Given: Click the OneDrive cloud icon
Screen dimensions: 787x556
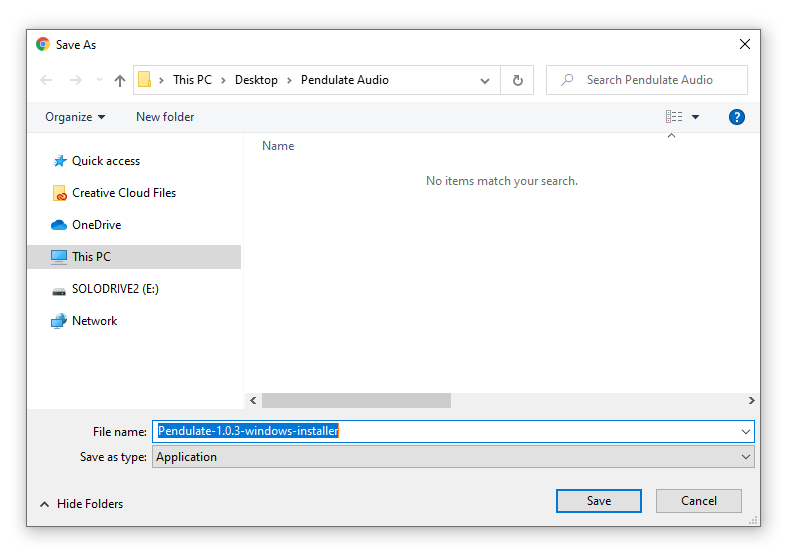Looking at the screenshot, I should (59, 225).
